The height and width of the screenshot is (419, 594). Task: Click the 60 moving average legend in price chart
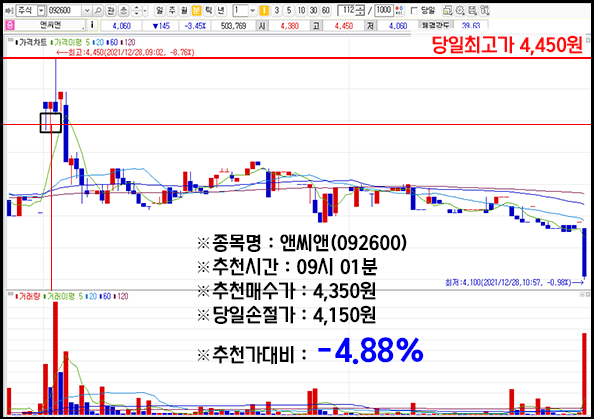[113, 42]
